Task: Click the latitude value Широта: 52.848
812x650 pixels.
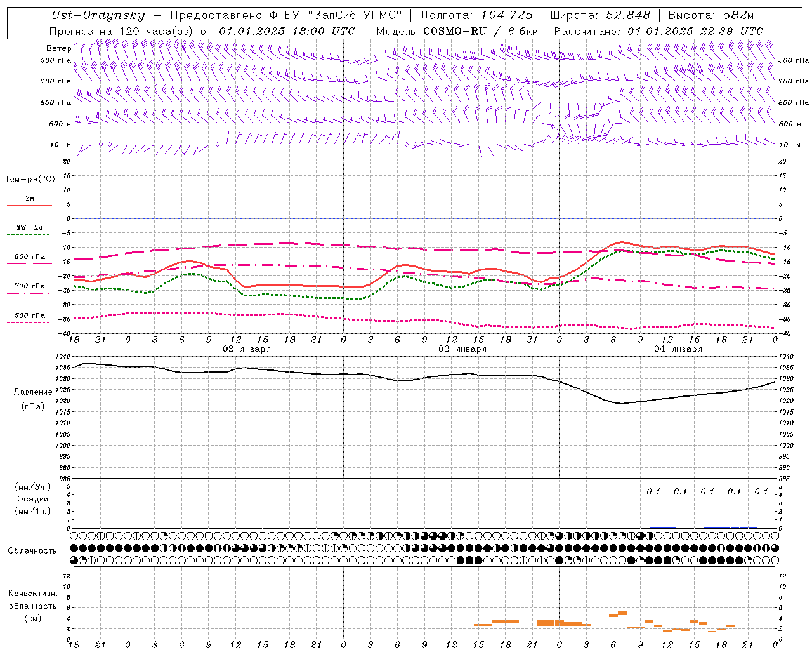Action: tap(600, 15)
